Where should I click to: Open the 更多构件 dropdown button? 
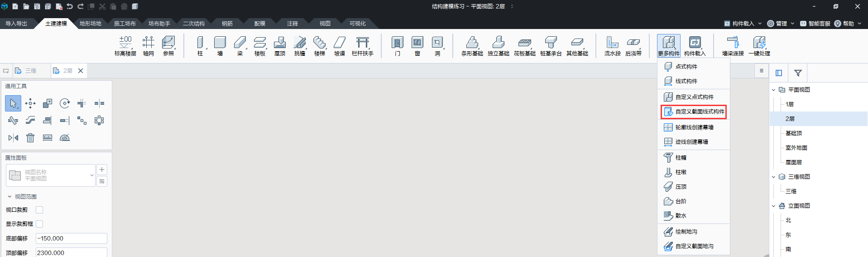[x=669, y=46]
